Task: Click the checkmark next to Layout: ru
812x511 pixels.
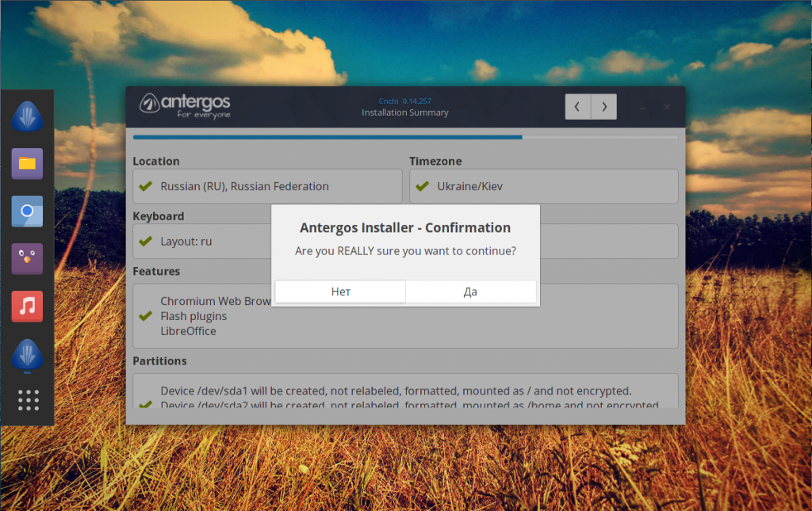Action: coord(145,241)
